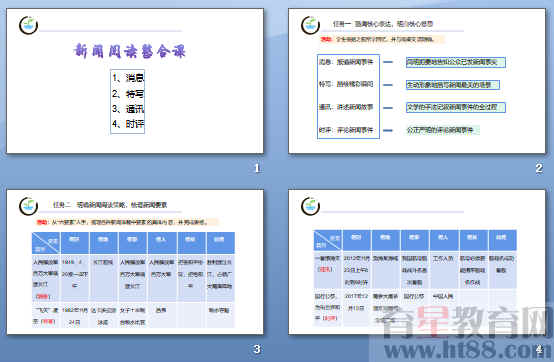Click the circular logo on slide 2
This screenshot has width=554, height=362.
coord(310,25)
